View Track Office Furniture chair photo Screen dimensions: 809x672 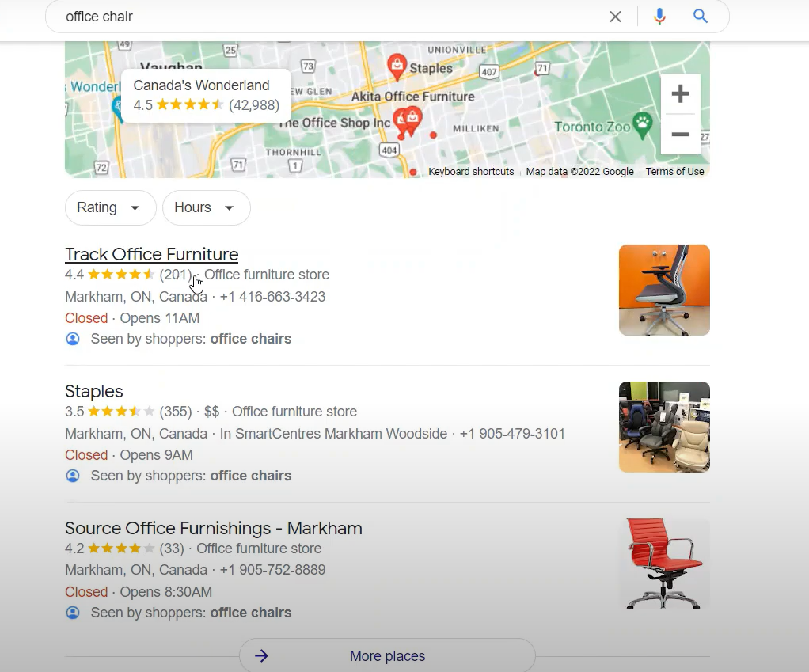[x=664, y=290]
